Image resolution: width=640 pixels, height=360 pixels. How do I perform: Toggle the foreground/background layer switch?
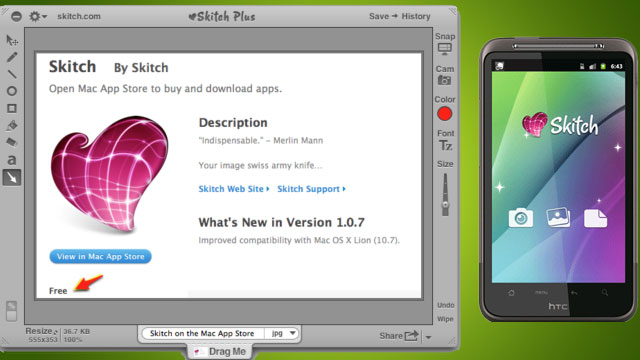coord(11,311)
